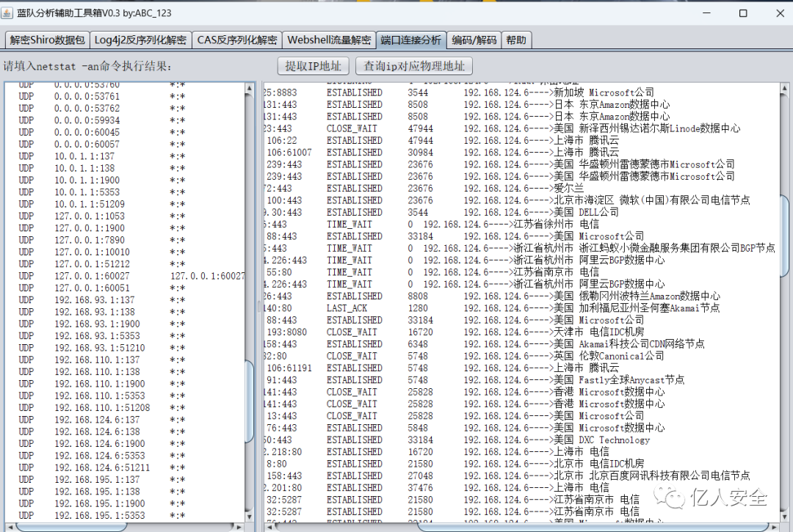
Task: Click the result row Fastly全球Anycast节点
Action: (474, 380)
